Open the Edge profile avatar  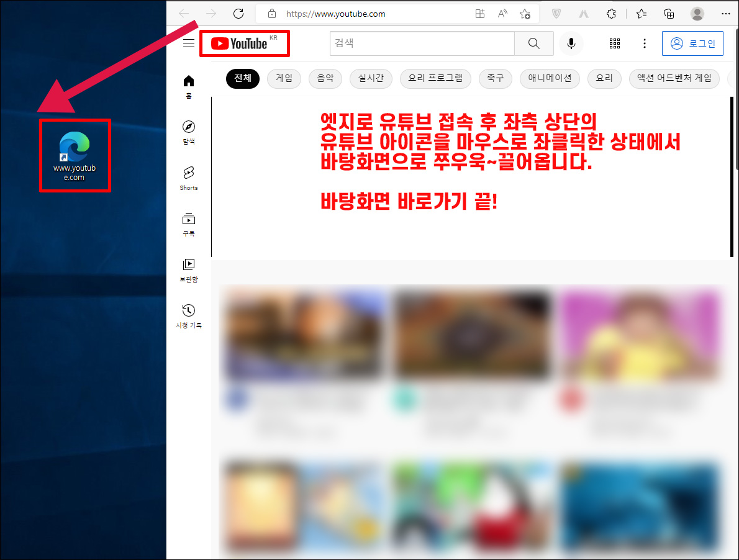coord(697,14)
